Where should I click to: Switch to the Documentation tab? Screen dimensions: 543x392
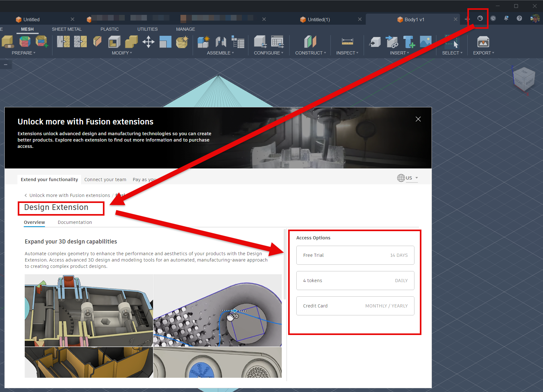click(74, 222)
